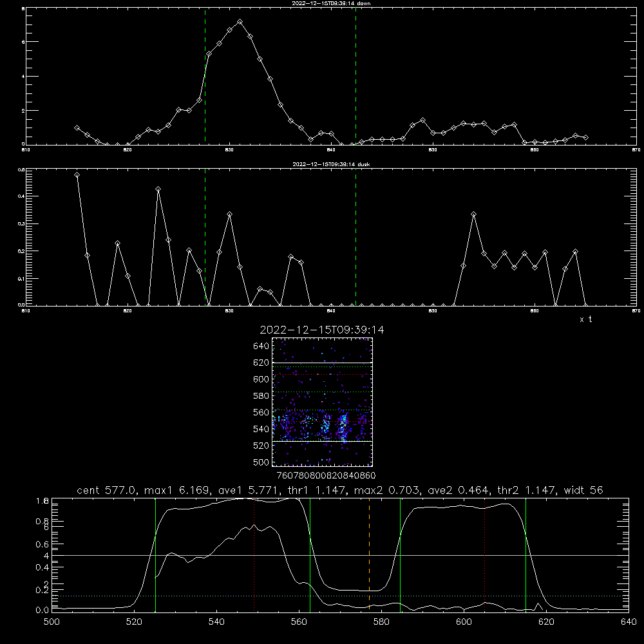The image size is (644, 644).
Task: Click heatmap y-axis label '540'
Action: 261,429
